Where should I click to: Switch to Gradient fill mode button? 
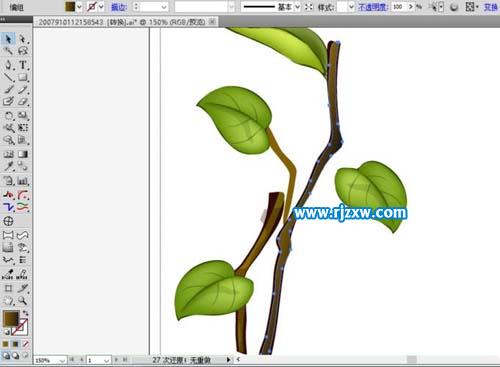tap(16, 344)
